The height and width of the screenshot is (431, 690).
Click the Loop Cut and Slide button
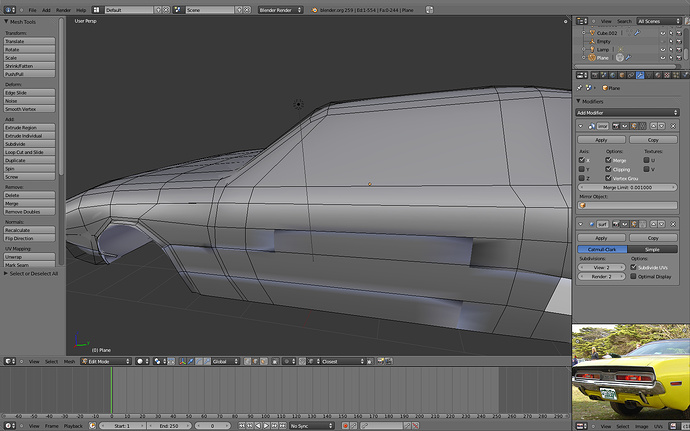[29, 152]
